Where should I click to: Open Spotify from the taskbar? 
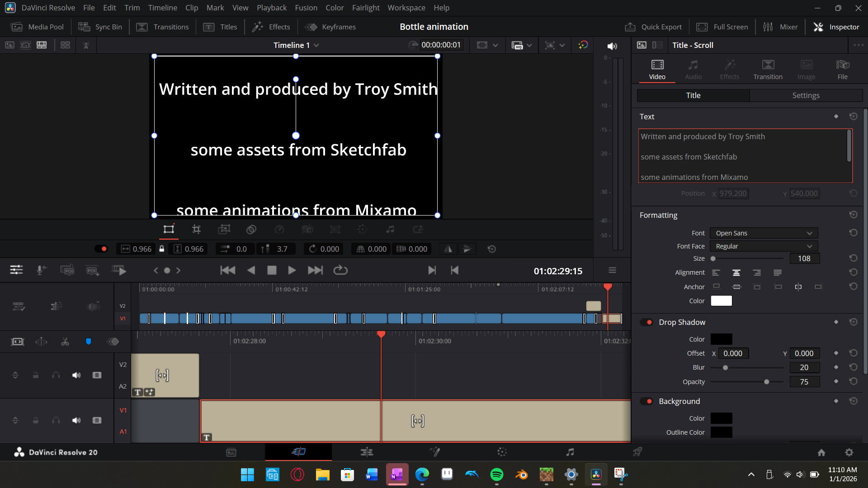[496, 474]
